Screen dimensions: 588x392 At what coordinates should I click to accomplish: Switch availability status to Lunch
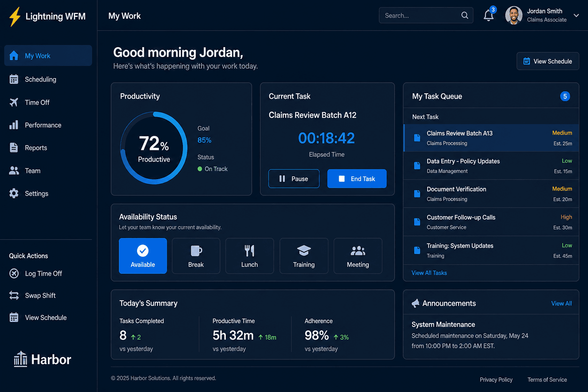tap(250, 256)
